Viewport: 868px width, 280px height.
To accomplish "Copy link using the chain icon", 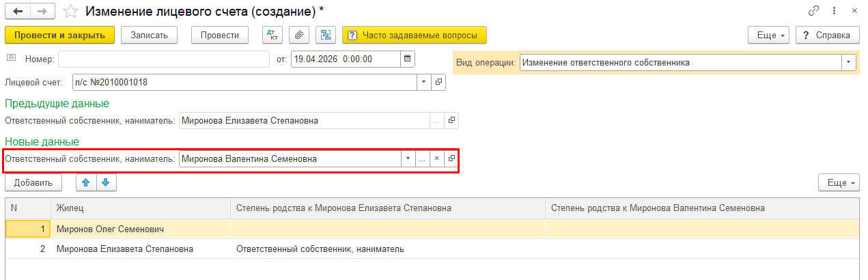I will coord(813,12).
